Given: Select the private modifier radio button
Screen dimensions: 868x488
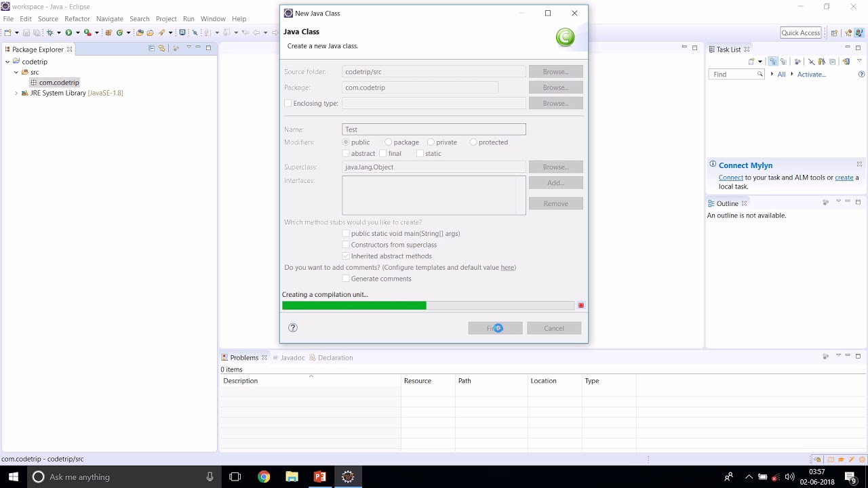Looking at the screenshot, I should click(x=431, y=142).
